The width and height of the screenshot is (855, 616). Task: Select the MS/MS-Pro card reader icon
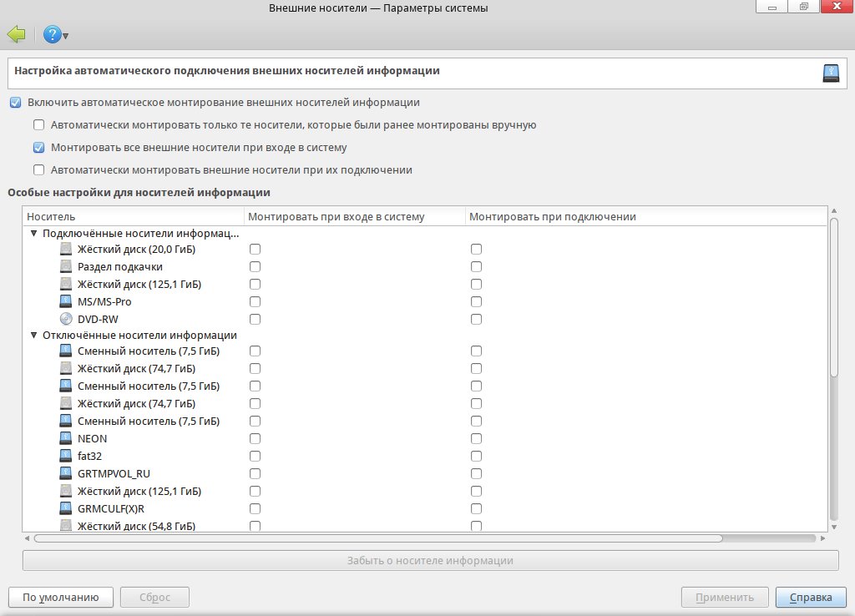tap(66, 301)
